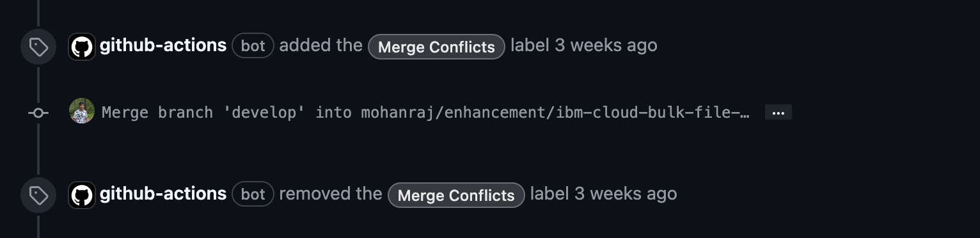This screenshot has height=238, width=980.
Task: Click the Merge Conflicts label that was added
Action: pos(436,47)
